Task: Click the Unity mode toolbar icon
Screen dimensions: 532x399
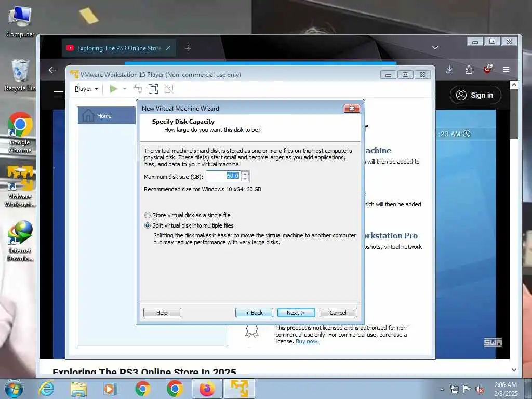Action: point(169,89)
